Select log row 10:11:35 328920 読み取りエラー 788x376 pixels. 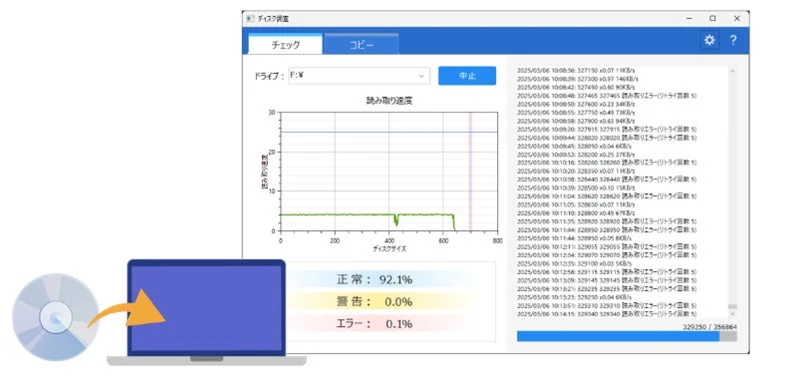tap(607, 221)
